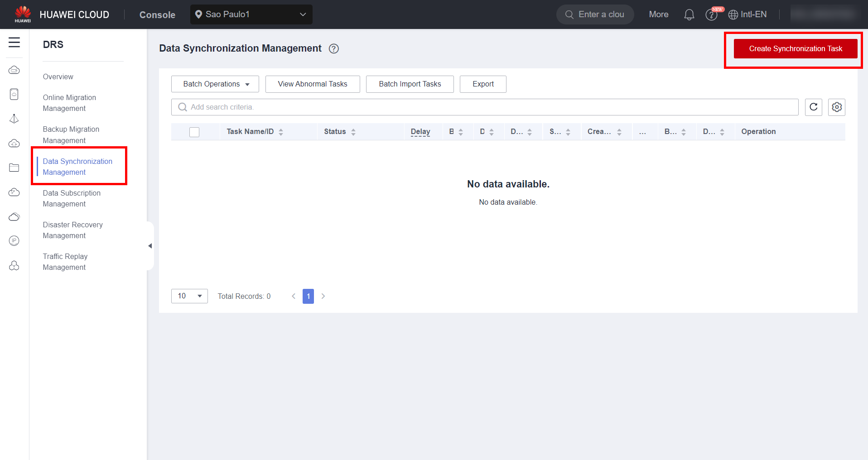Click help icon beside Data Synchronization Management title

[334, 48]
